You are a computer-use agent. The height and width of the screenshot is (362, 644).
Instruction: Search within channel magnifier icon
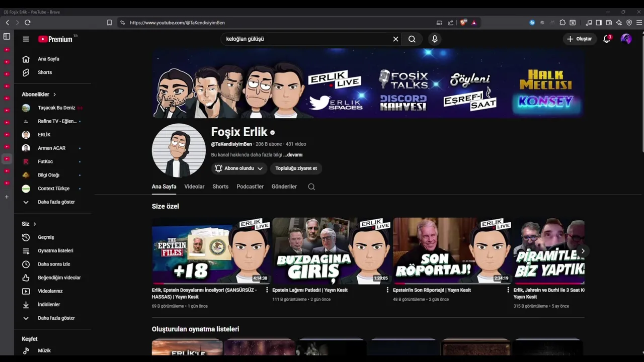tap(311, 187)
